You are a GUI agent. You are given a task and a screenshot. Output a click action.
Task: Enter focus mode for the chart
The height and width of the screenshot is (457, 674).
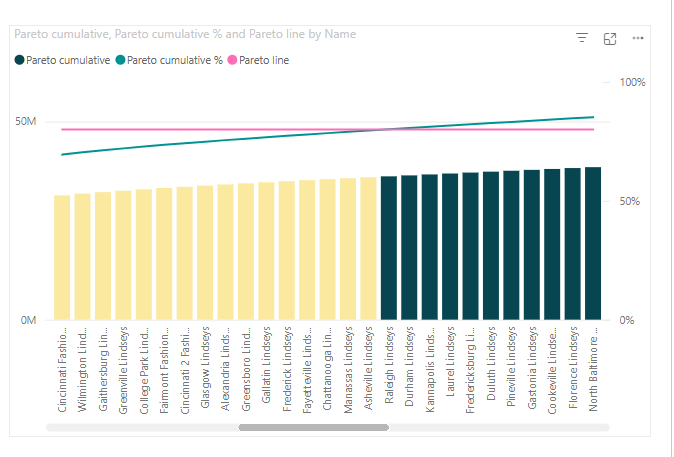click(610, 37)
